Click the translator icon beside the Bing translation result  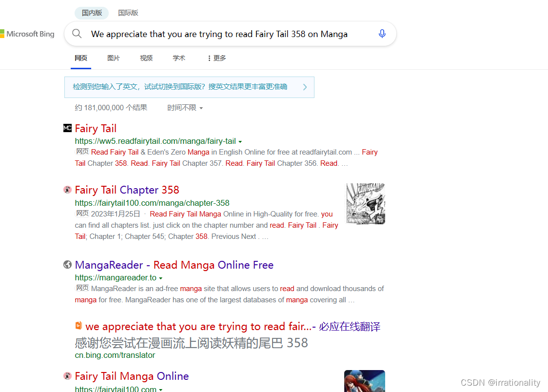click(78, 326)
